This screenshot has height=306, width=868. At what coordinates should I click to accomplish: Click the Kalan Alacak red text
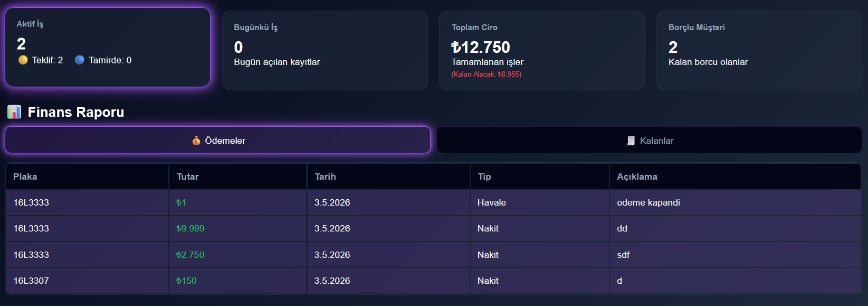(487, 75)
